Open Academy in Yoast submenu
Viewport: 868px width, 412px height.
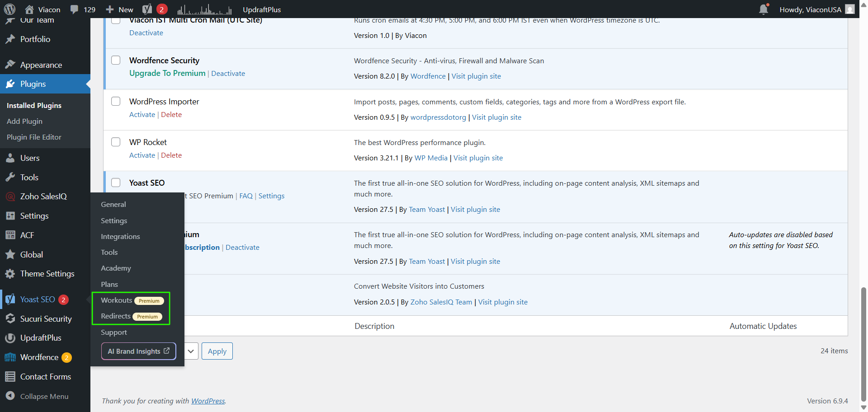coord(116,268)
